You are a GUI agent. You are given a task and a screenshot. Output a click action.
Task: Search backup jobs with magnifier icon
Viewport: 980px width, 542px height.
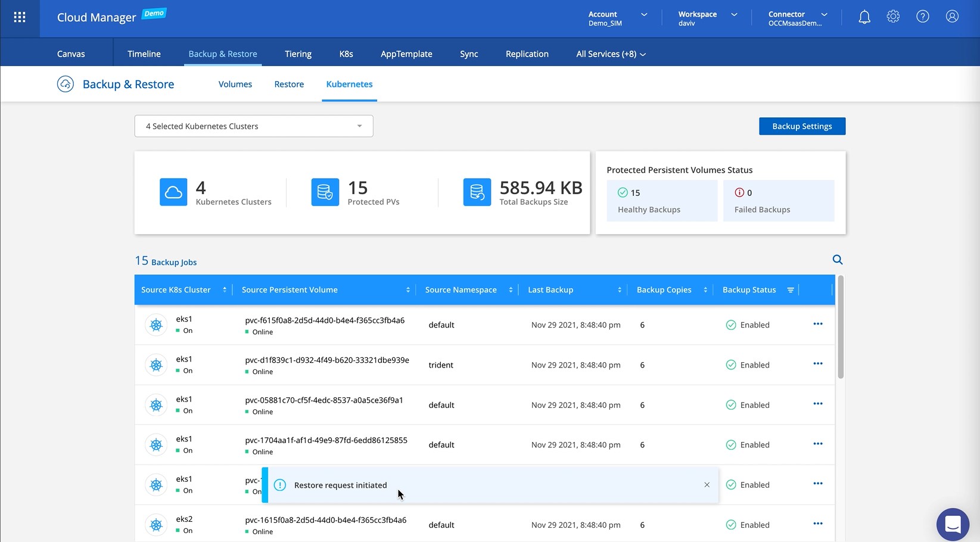pyautogui.click(x=837, y=260)
